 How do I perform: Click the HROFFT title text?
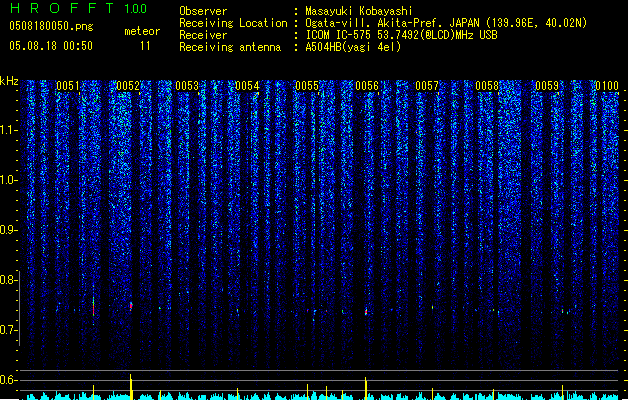(62, 8)
